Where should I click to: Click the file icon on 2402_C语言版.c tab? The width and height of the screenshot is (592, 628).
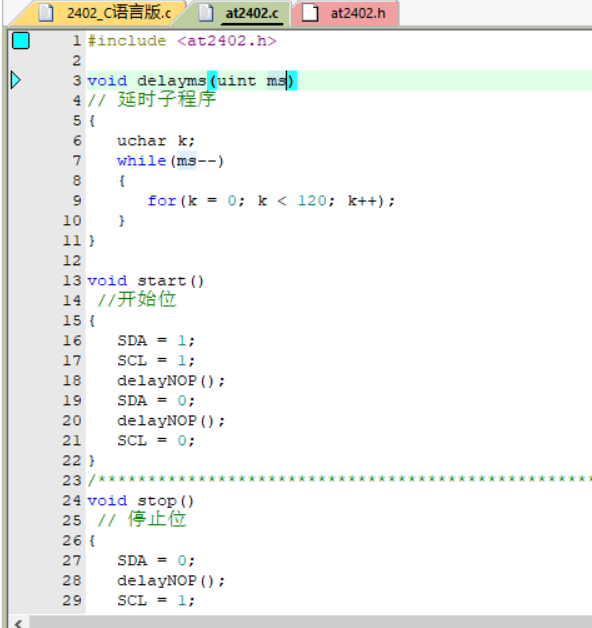point(46,13)
